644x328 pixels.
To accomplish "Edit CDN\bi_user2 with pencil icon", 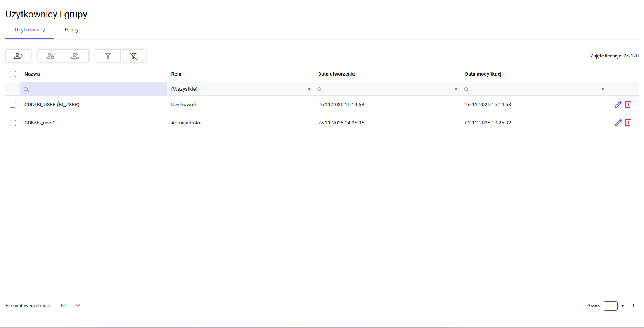I will point(618,123).
